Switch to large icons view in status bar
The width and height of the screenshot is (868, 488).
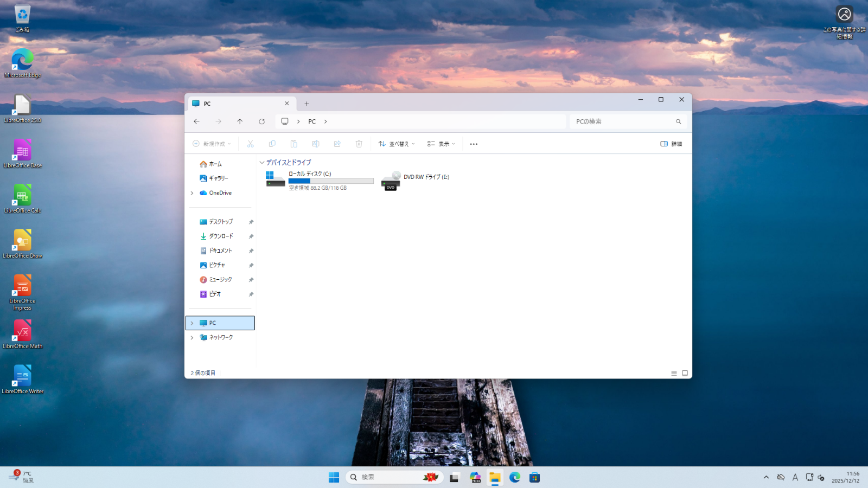685,373
